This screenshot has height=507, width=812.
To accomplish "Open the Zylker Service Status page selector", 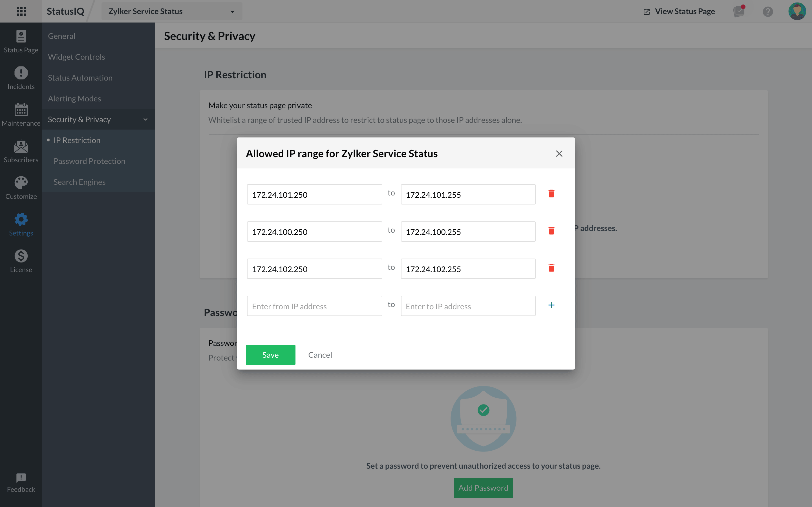I will point(171,11).
